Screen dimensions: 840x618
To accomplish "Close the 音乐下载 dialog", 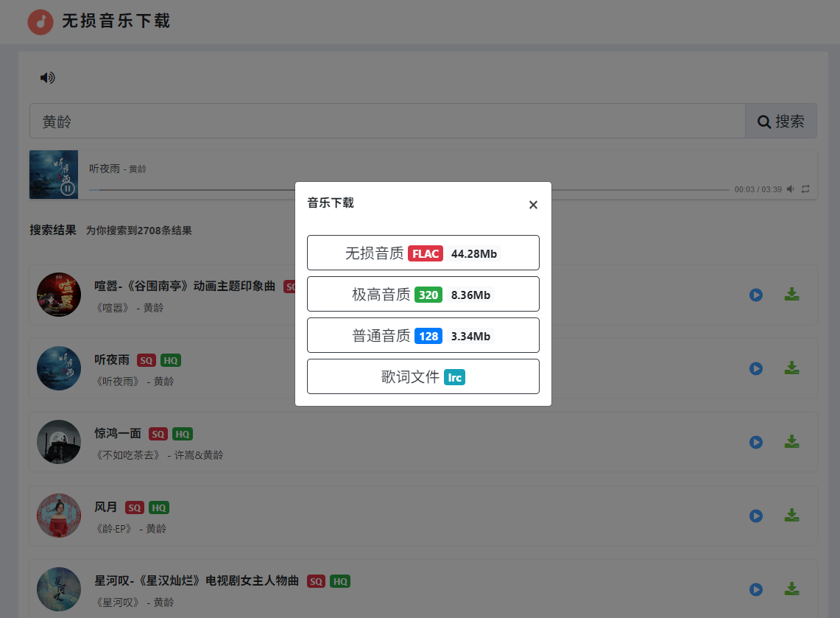I will pyautogui.click(x=533, y=205).
